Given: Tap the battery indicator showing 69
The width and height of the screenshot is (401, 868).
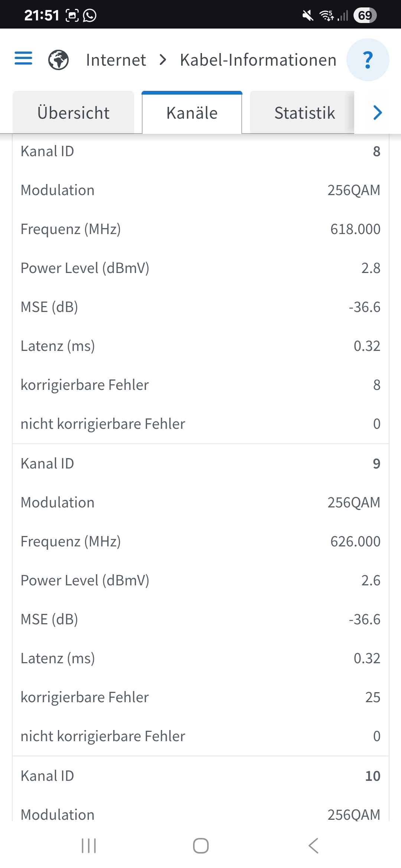Looking at the screenshot, I should tap(365, 15).
